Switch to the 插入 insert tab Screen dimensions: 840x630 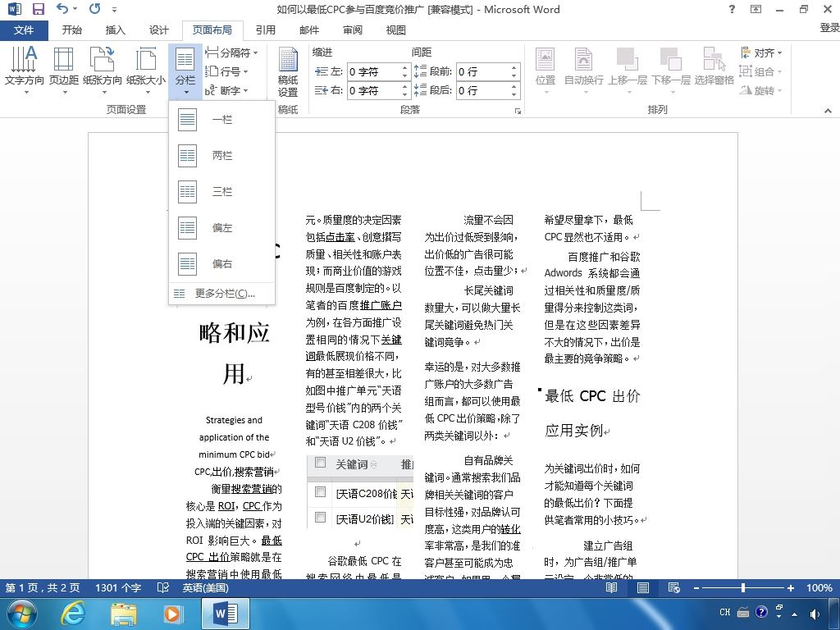[115, 30]
